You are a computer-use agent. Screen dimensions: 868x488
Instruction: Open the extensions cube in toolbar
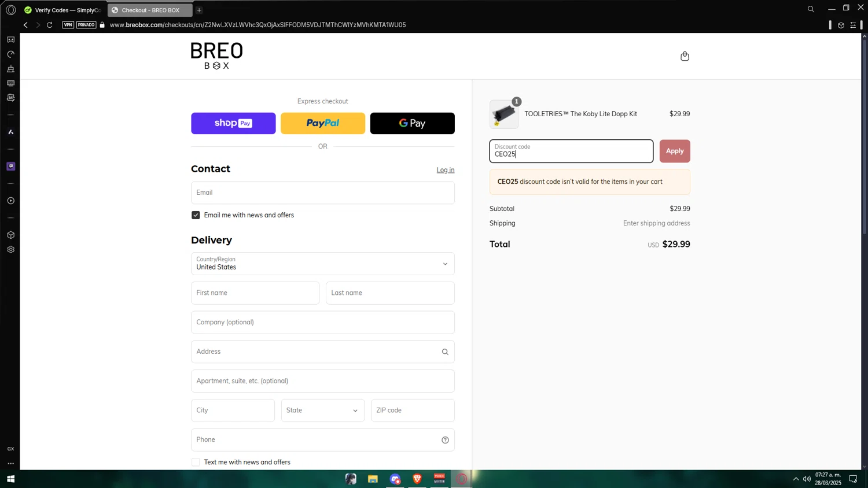pyautogui.click(x=841, y=25)
